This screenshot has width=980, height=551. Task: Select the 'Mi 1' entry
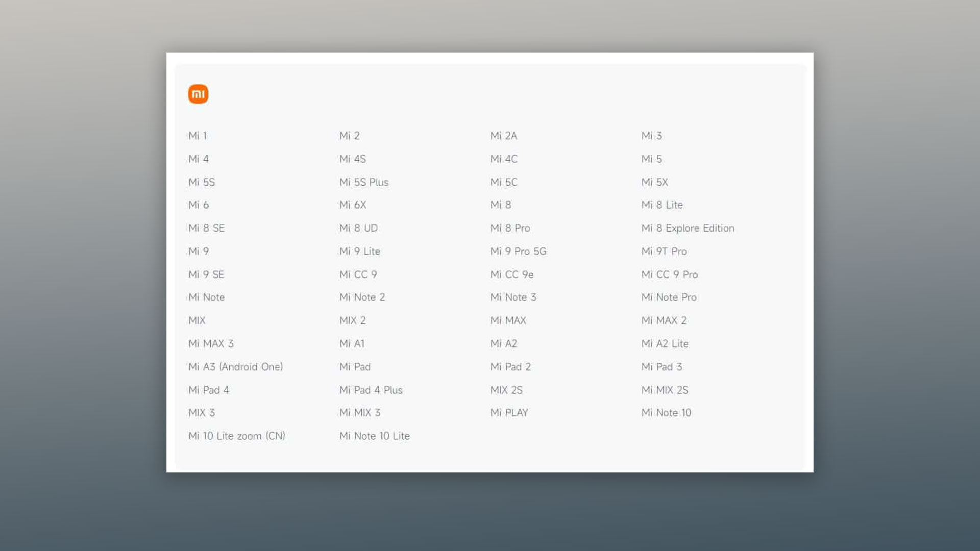[198, 136]
